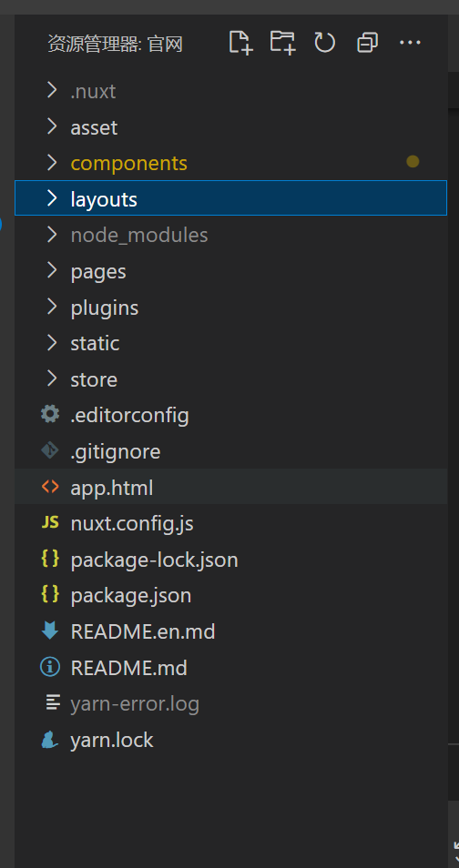459x868 pixels.
Task: Expand the pages folder chevron
Action: 52,271
